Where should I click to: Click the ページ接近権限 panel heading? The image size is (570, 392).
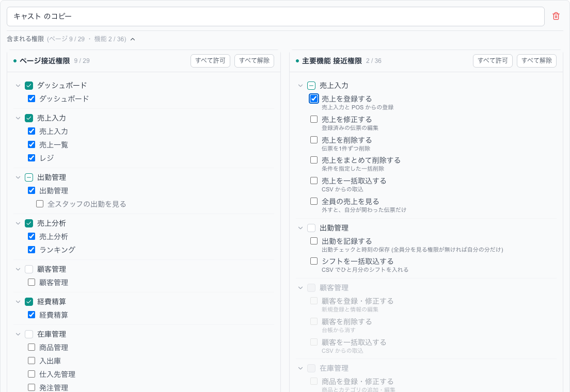pos(45,61)
